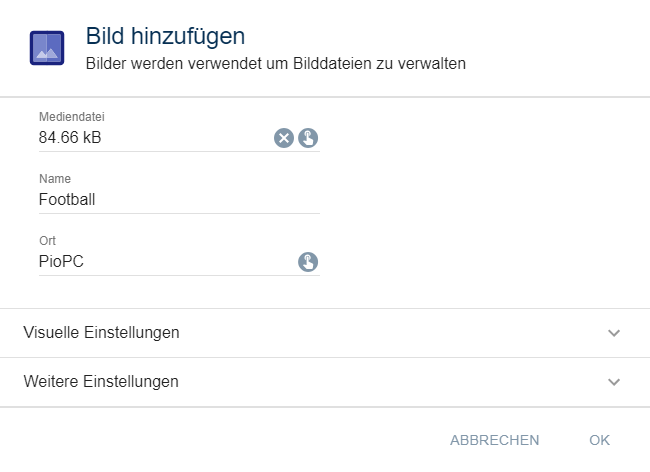
Task: Click the subtitle text about Bilddateien
Action: click(x=276, y=64)
